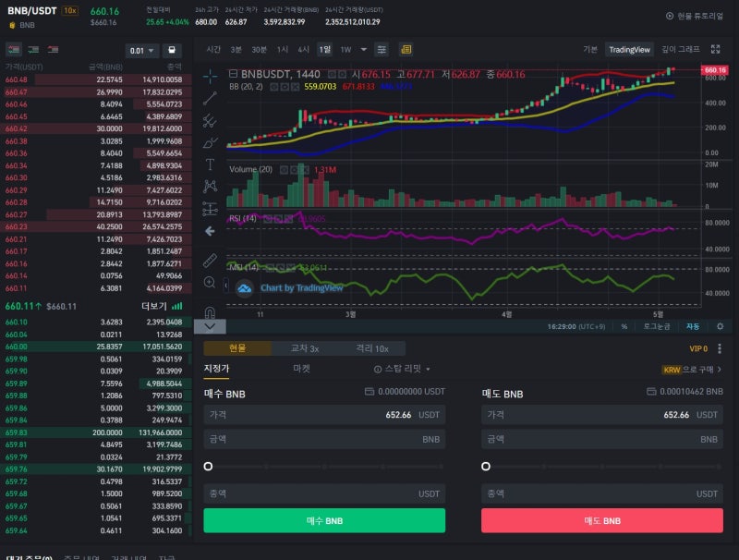Switch to depth graph (깊이 그래프)
Image resolution: width=739 pixels, height=560 pixels.
coord(681,50)
